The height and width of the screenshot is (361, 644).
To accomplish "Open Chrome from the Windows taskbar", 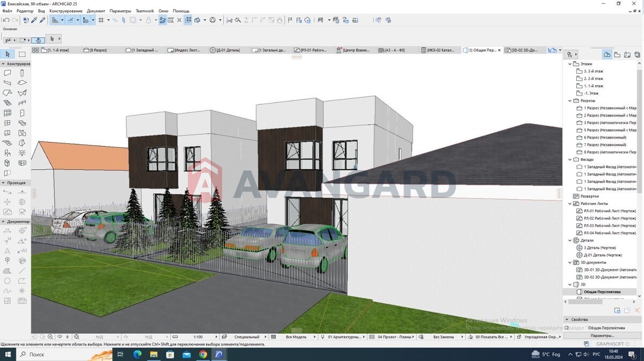I will click(x=203, y=355).
